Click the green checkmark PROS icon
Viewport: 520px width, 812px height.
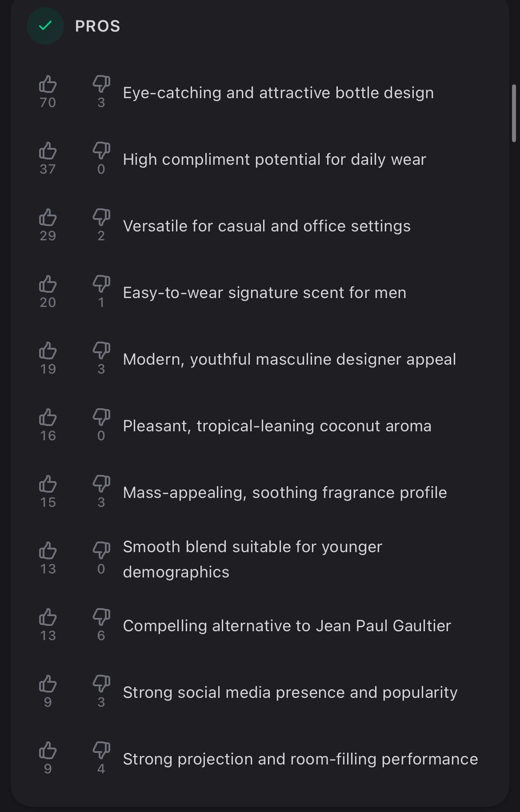click(45, 25)
